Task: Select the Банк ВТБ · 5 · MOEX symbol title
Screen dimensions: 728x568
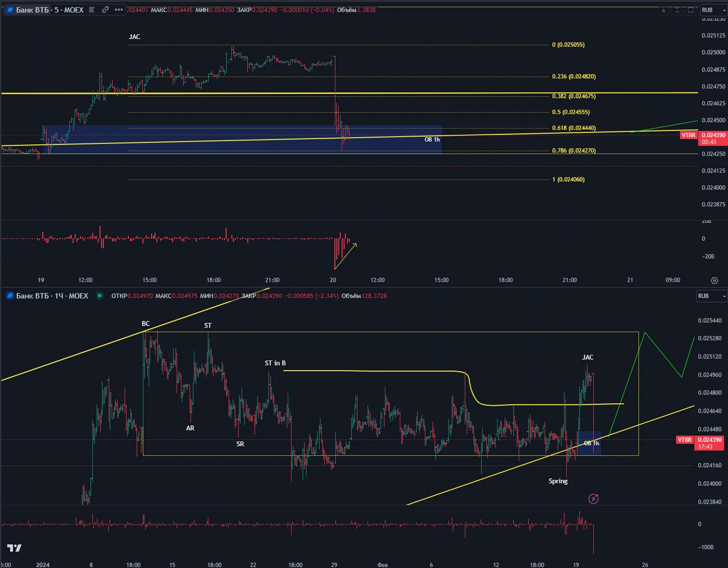Action: click(x=50, y=10)
